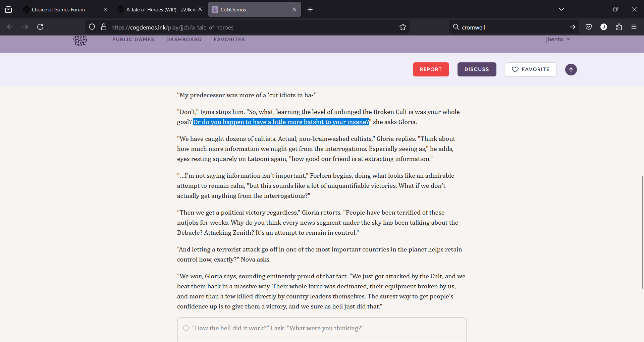
Task: Open the Dashboard menu item
Action: (184, 40)
